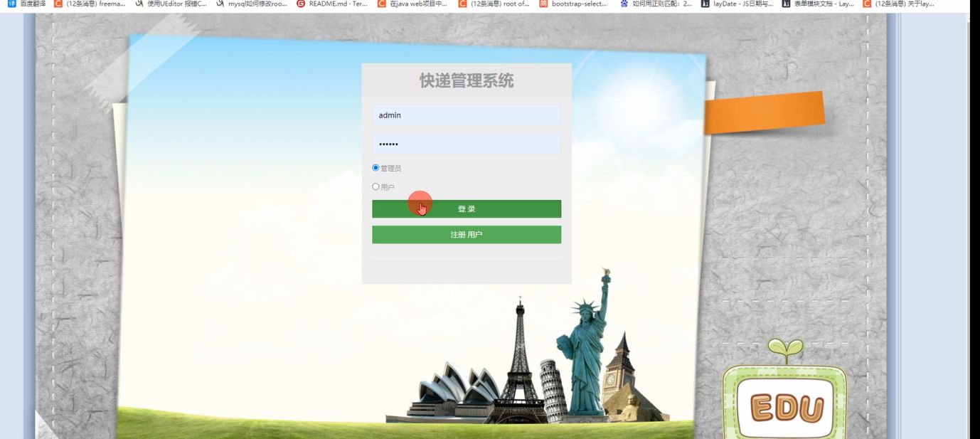This screenshot has height=439, width=980.
Task: Open the '使用UEditor 报错C...' bookmark
Action: [170, 4]
